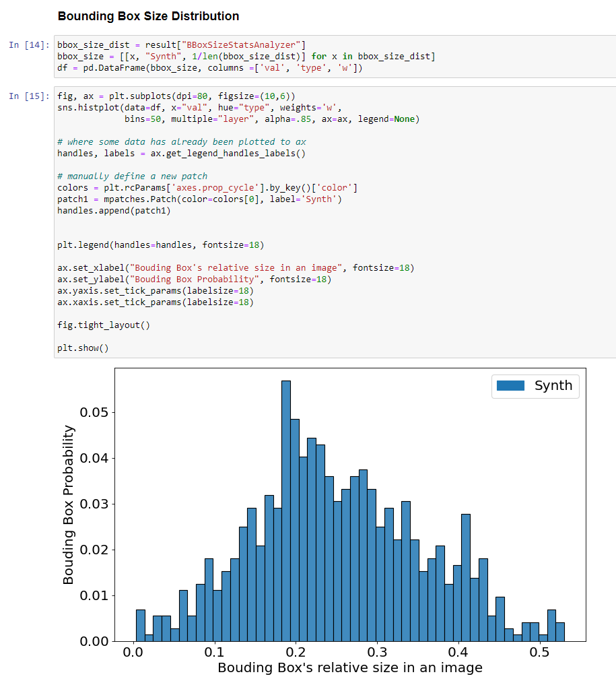
Task: Place cursor on the plt.show() line
Action: coord(83,348)
